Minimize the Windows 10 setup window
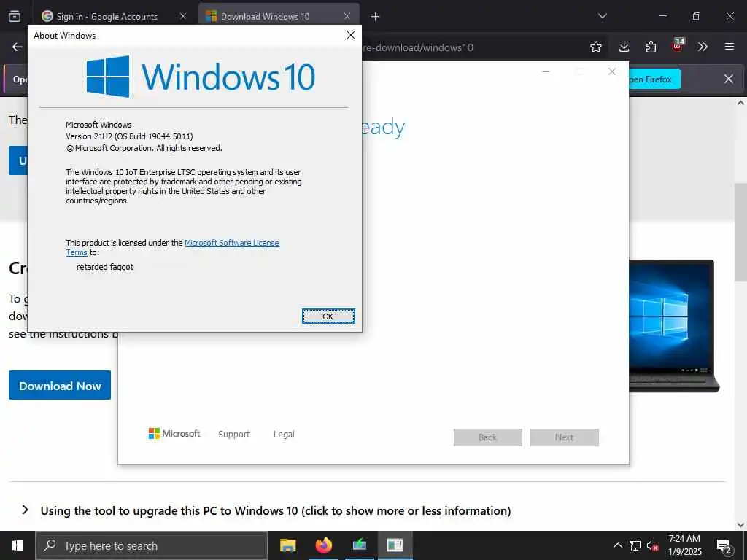Screen dimensions: 747x560 [546, 71]
